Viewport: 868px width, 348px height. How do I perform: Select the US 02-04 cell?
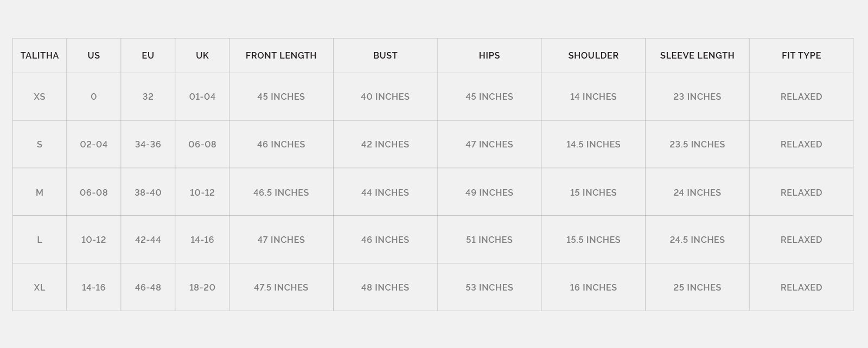[x=94, y=144]
